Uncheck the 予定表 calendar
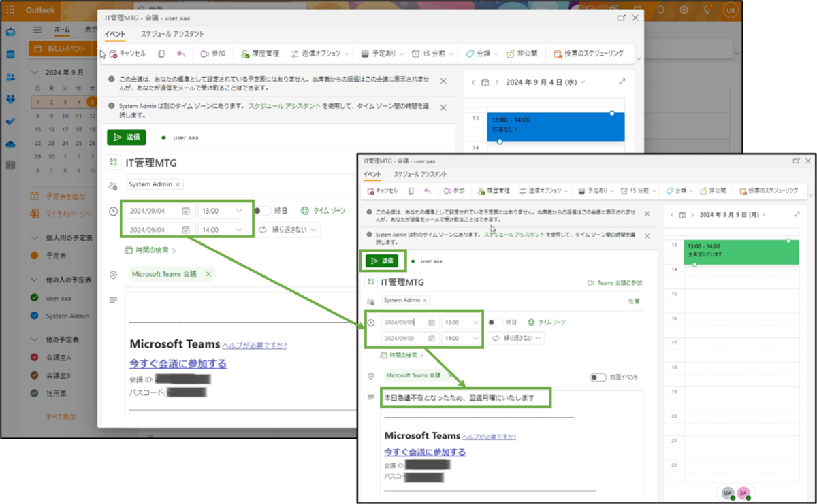Viewport: 817px width, 504px height. [x=35, y=256]
